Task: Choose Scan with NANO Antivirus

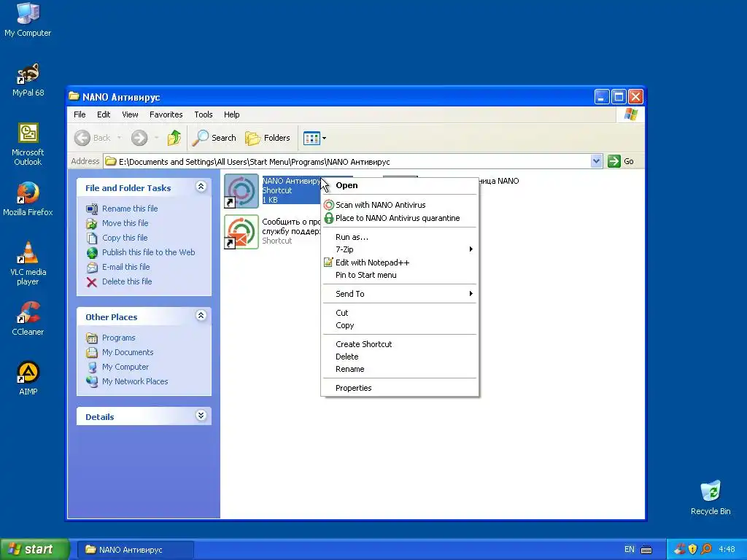Action: (400, 205)
